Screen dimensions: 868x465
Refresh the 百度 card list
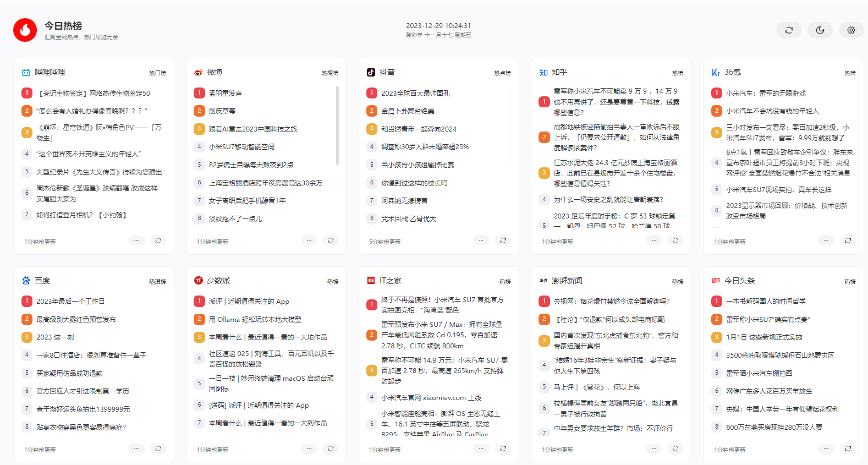[158, 448]
